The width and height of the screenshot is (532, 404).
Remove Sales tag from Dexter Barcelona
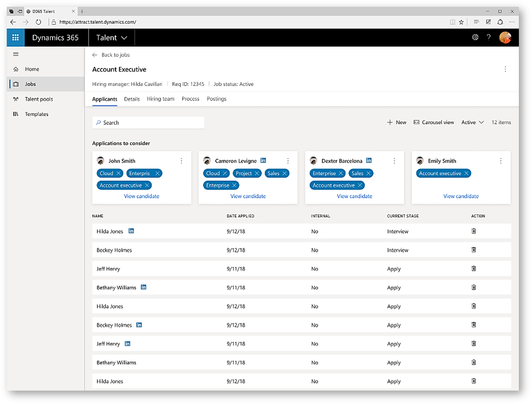point(369,173)
